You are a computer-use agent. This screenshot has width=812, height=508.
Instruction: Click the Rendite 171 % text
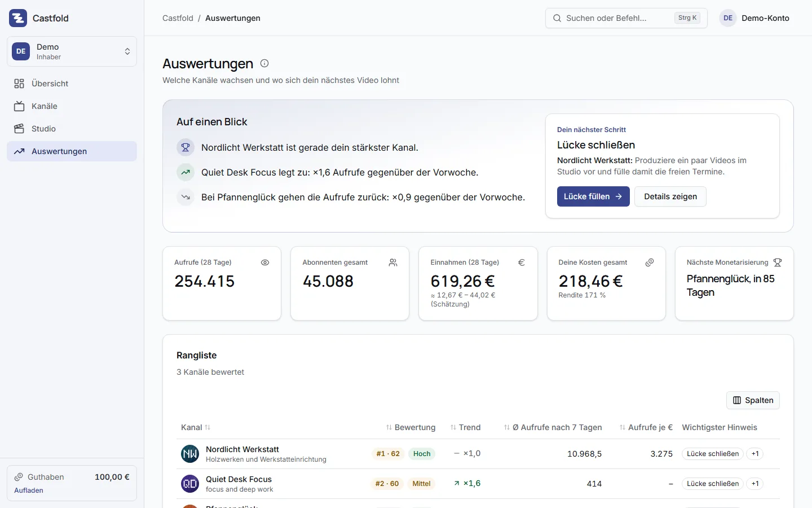[582, 295]
